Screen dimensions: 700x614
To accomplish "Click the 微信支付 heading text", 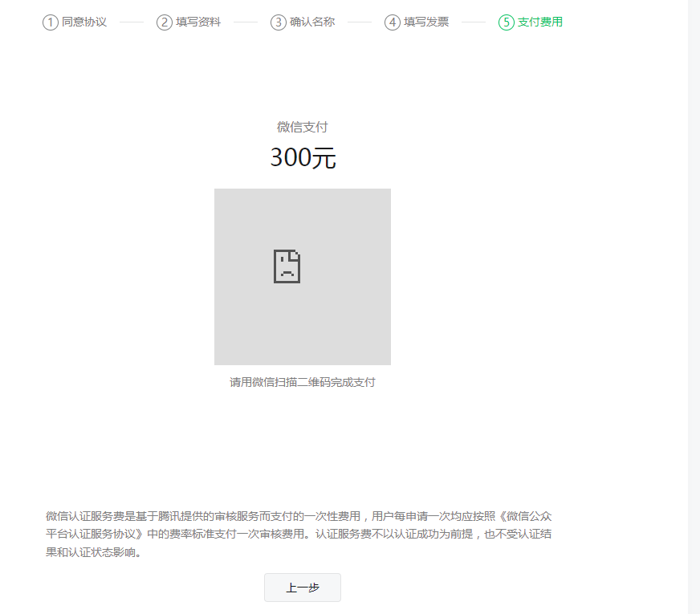I will (302, 127).
